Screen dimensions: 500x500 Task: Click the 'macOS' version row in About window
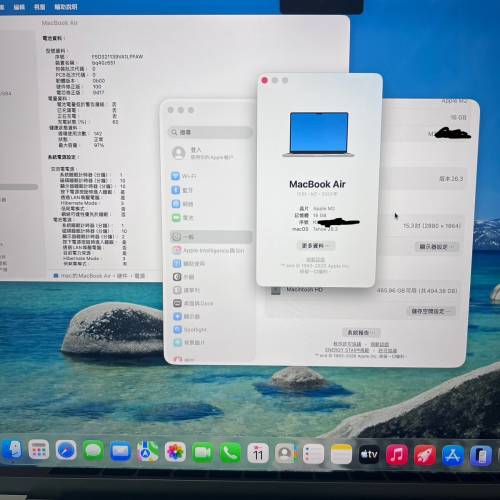[x=315, y=229]
